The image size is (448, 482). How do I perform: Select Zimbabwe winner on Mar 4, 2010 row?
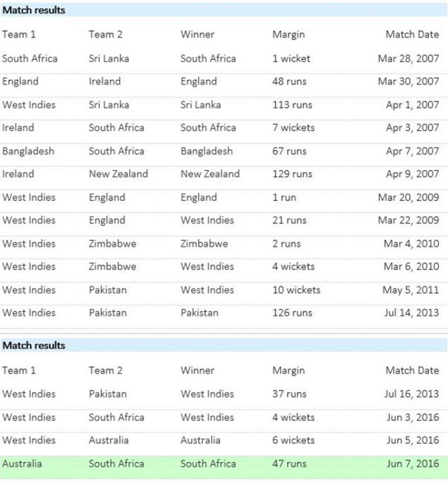pos(204,244)
